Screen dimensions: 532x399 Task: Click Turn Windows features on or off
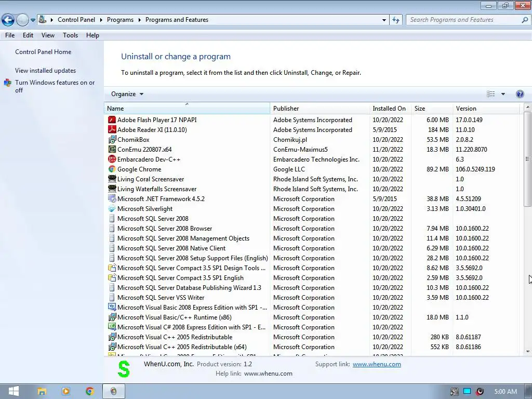click(x=55, y=86)
